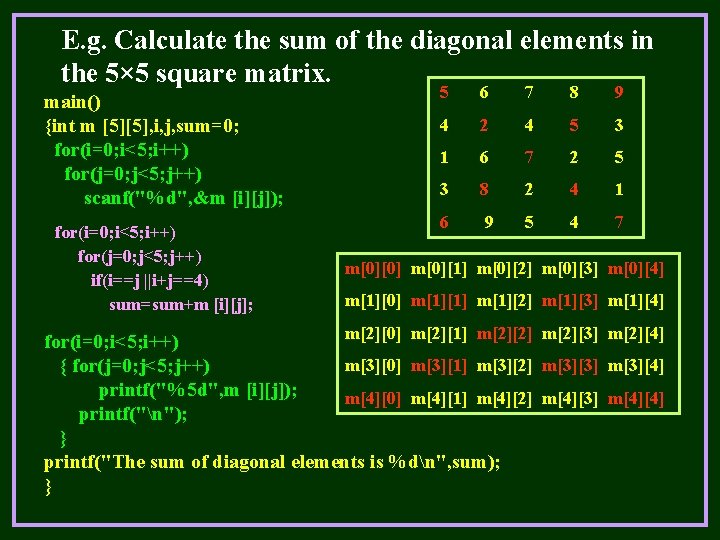Click the line "{ for(j=0;j<5;j++)" with opening brace
Image resolution: width=720 pixels, height=540 pixels.
coord(135,366)
